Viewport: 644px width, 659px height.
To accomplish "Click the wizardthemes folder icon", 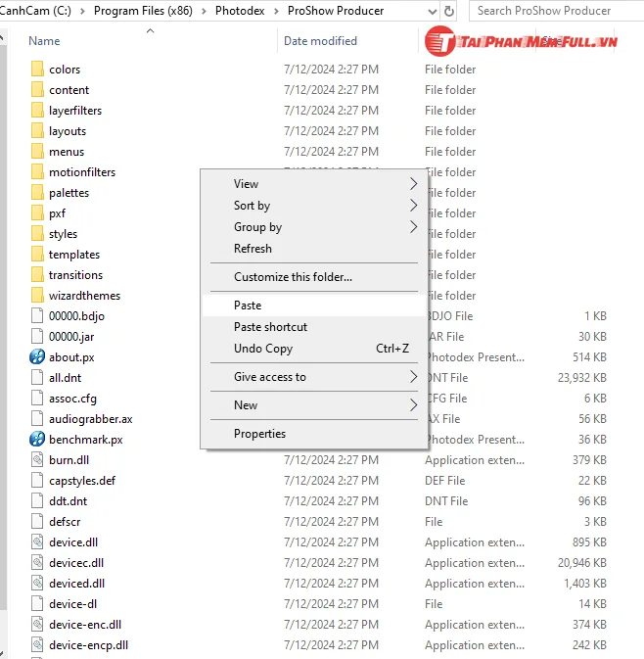I will (x=37, y=296).
